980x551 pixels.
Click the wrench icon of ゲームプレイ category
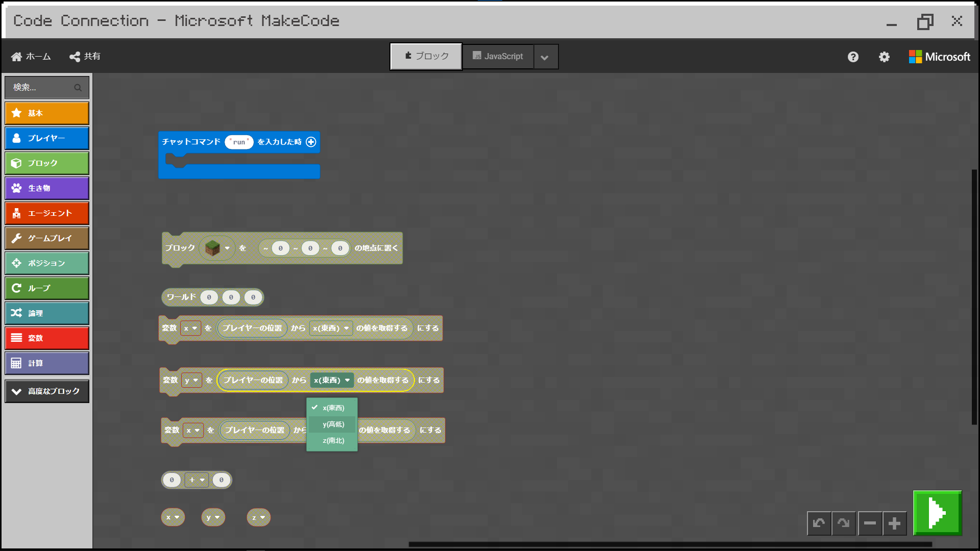16,238
